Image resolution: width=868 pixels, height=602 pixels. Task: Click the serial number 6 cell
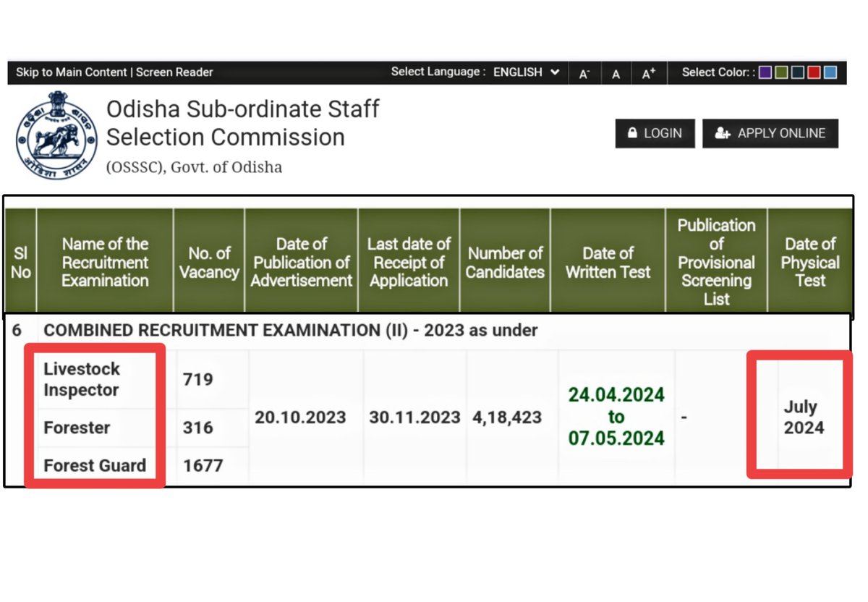(x=17, y=331)
